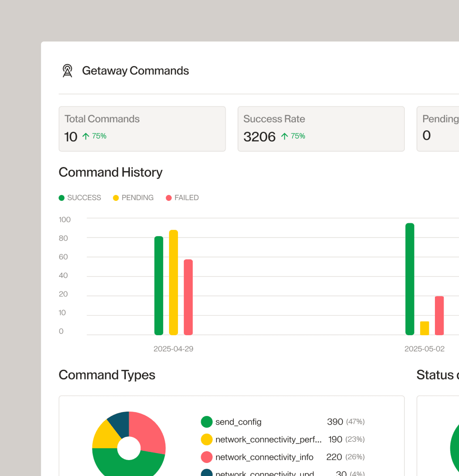Viewport: 459px width, 476px height.
Task: Click the Command History heading
Action: (x=110, y=172)
